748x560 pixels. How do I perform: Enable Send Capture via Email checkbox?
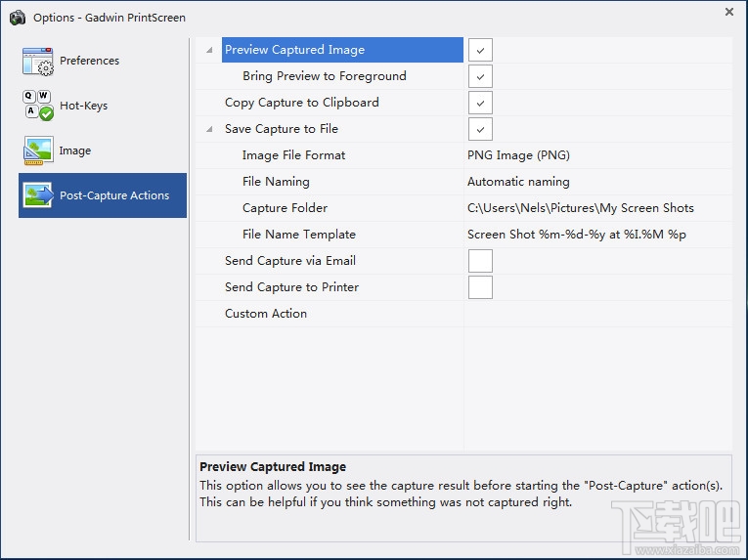480,261
